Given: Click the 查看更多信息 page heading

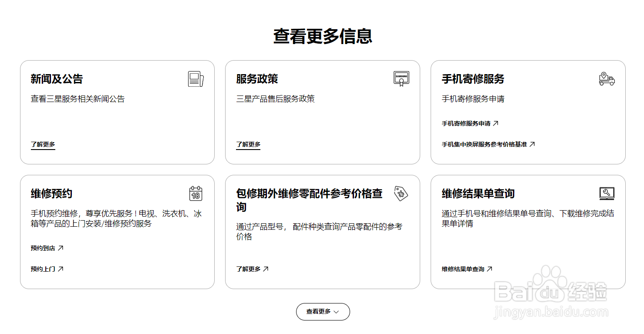Looking at the screenshot, I should (x=323, y=36).
